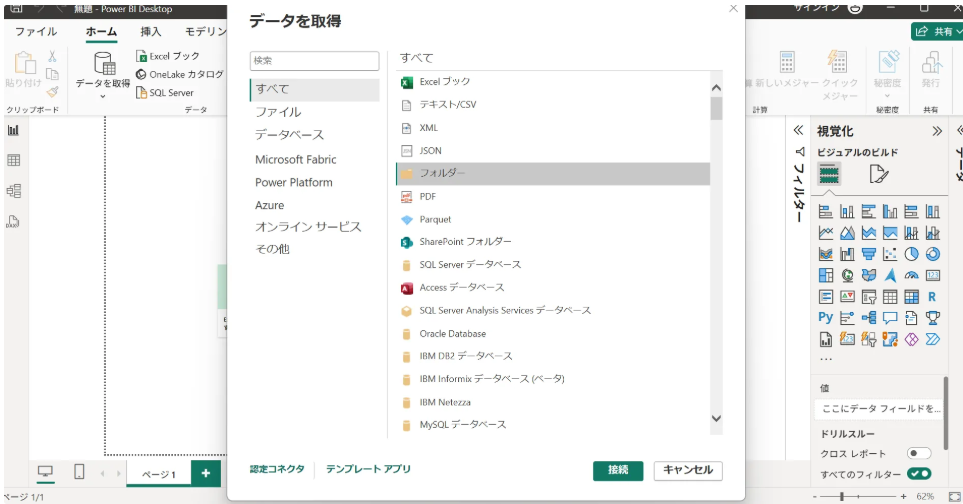Select the R script visual icon
The height and width of the screenshot is (504, 963).
[x=932, y=297]
